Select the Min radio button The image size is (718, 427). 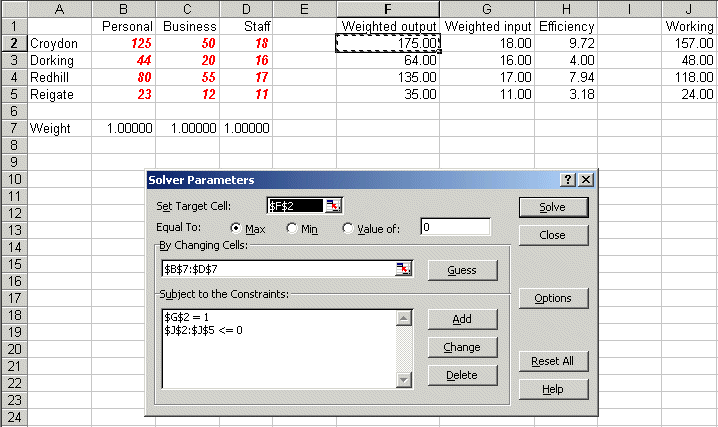point(292,228)
